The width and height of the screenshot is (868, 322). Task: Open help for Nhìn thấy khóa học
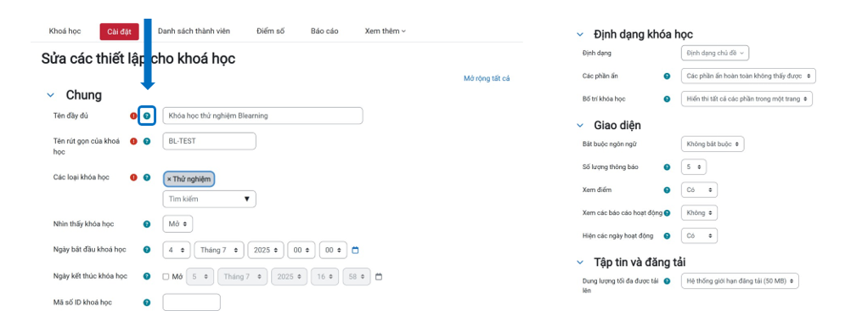[x=147, y=224]
